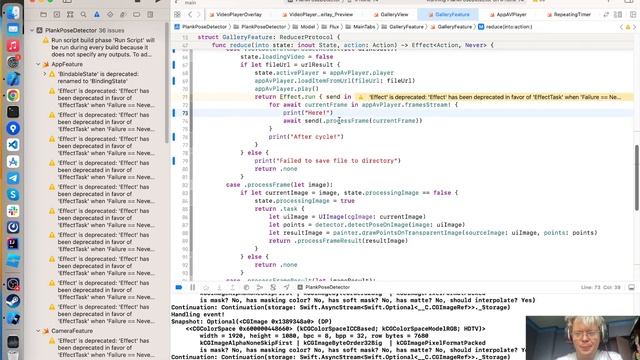Open the Symbol navigator icon
Viewport: 640px width, 360px height.
click(x=70, y=14)
